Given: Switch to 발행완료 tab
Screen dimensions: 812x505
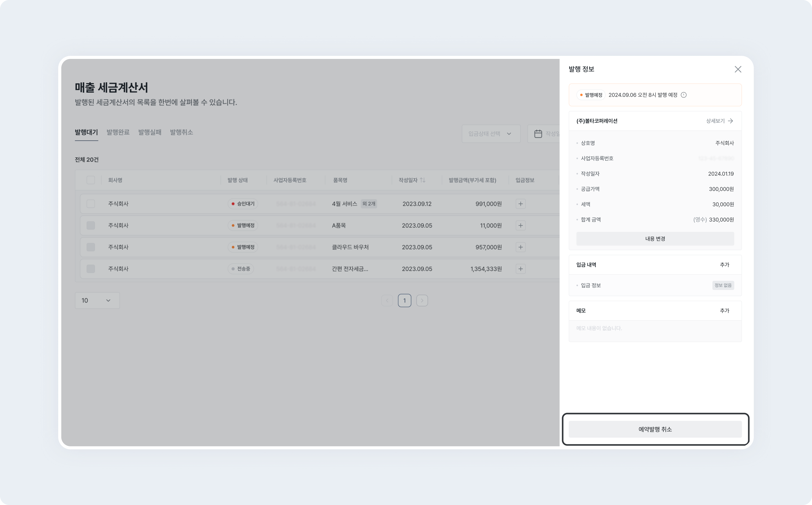Looking at the screenshot, I should [118, 132].
